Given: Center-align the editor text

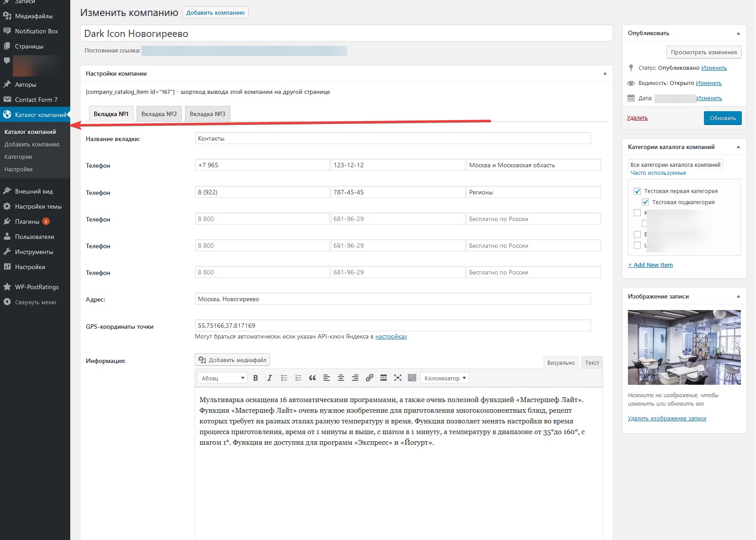Looking at the screenshot, I should [341, 378].
